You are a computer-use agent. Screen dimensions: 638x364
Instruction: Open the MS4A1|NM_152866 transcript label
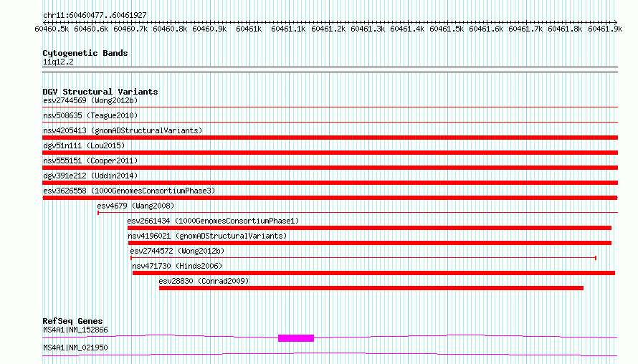[x=75, y=330]
